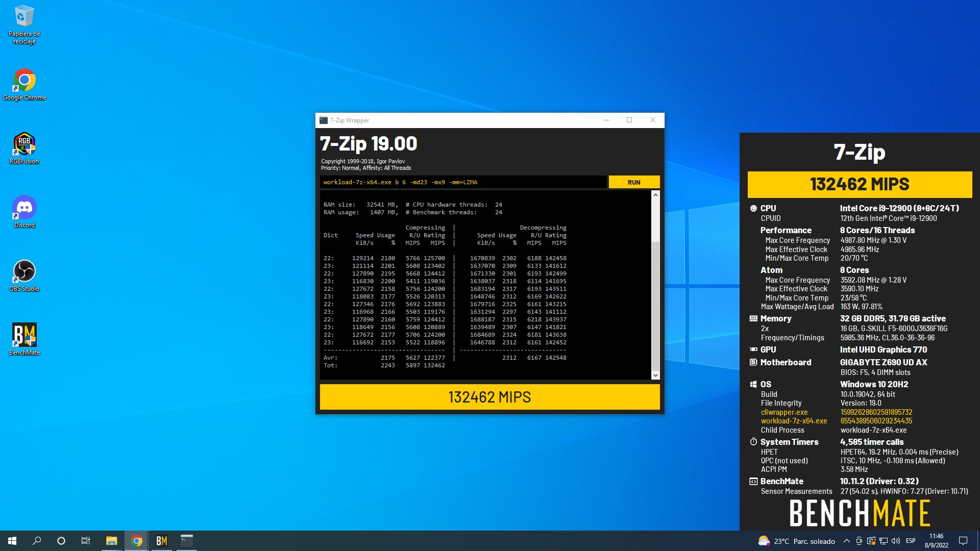Image resolution: width=980 pixels, height=551 pixels.
Task: Click the hash value 6554389506029234435
Action: point(876,421)
